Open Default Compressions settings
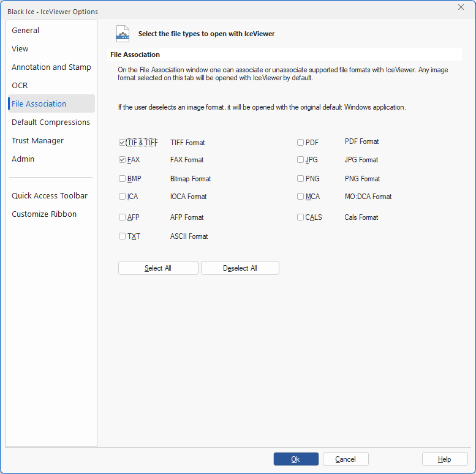The height and width of the screenshot is (474, 476). click(x=51, y=122)
